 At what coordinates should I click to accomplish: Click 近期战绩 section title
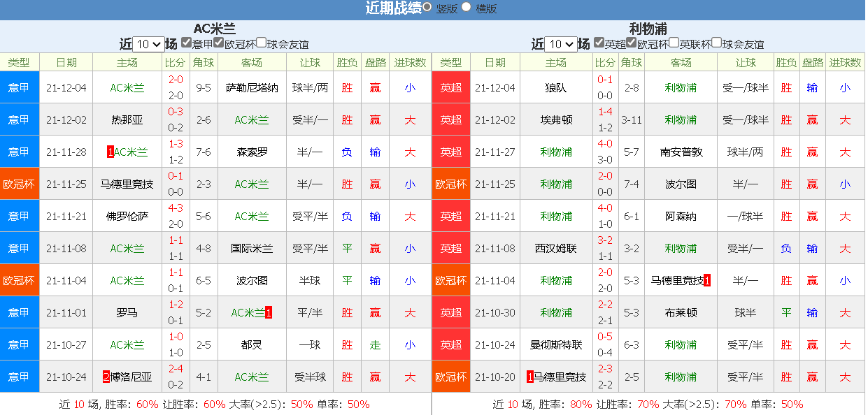click(x=394, y=8)
